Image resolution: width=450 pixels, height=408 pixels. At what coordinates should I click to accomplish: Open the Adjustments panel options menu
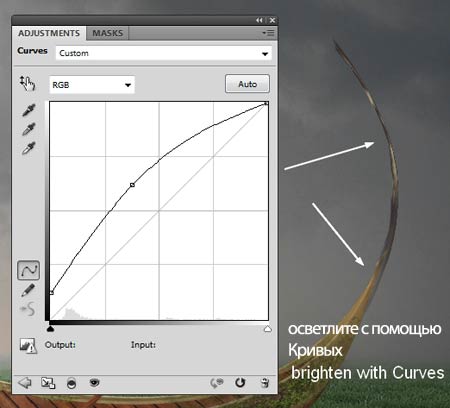click(268, 33)
